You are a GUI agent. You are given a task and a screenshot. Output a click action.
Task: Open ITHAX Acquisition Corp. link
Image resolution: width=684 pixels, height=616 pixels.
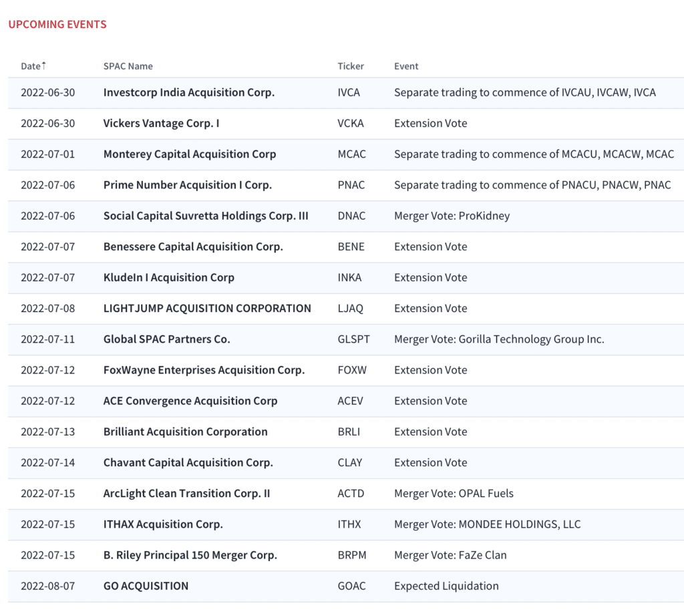(x=163, y=524)
